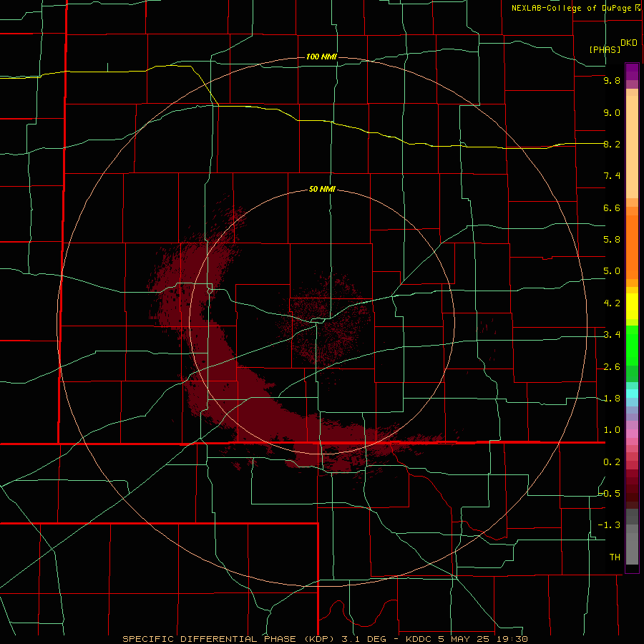Click the -1.3 scale value

[609, 525]
